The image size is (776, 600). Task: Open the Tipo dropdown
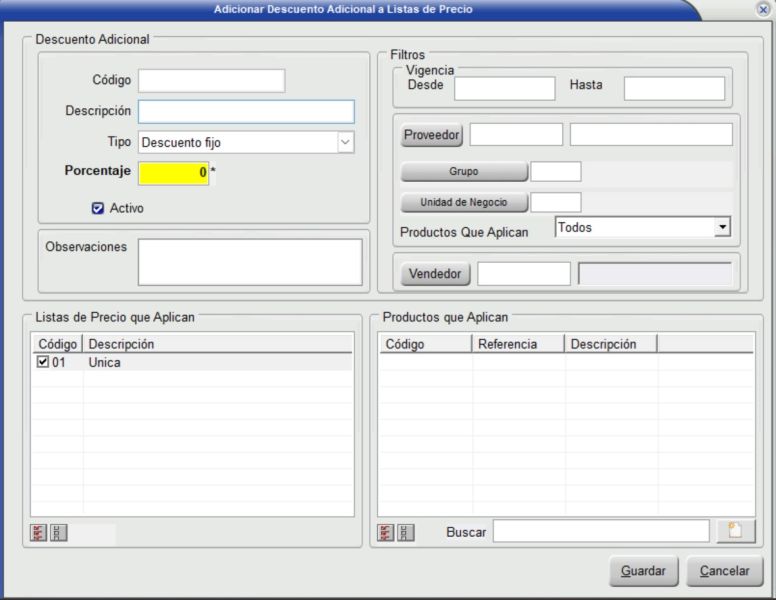click(345, 142)
